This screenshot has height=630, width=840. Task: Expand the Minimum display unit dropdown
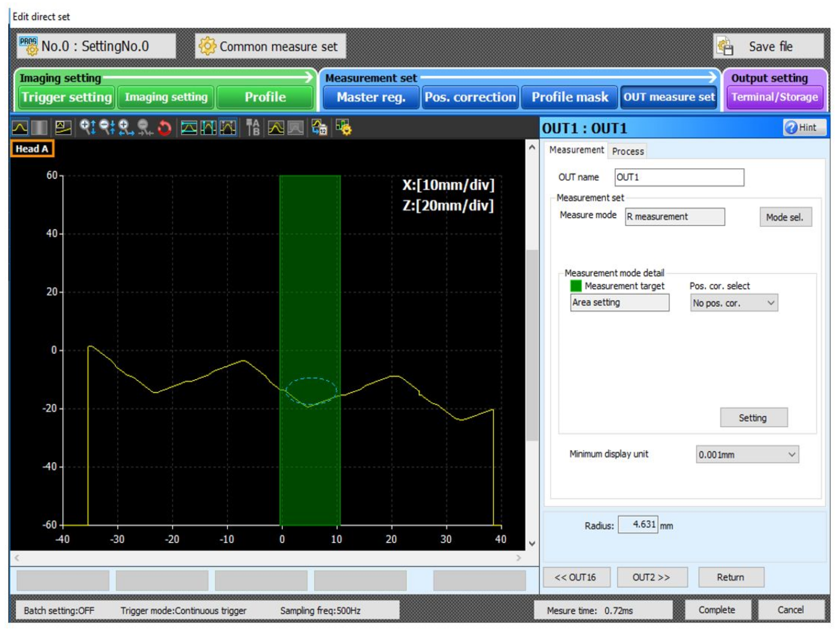tap(747, 454)
